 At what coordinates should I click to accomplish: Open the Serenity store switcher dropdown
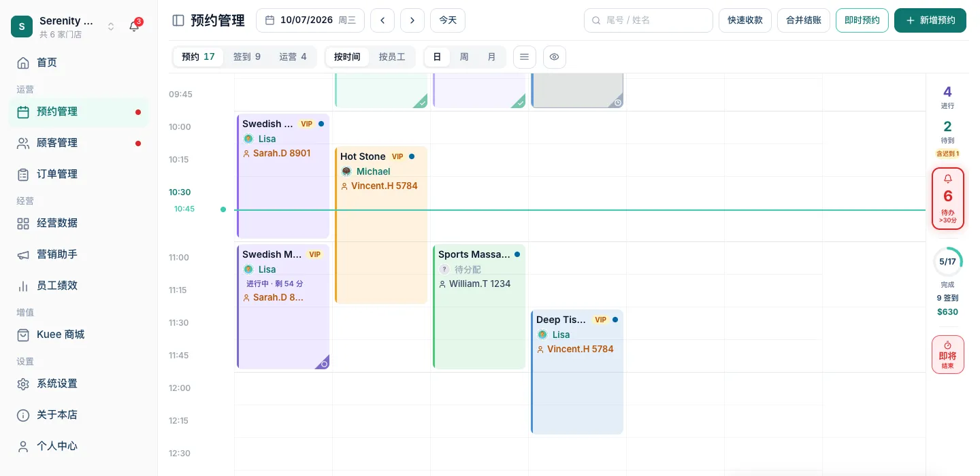(x=64, y=27)
